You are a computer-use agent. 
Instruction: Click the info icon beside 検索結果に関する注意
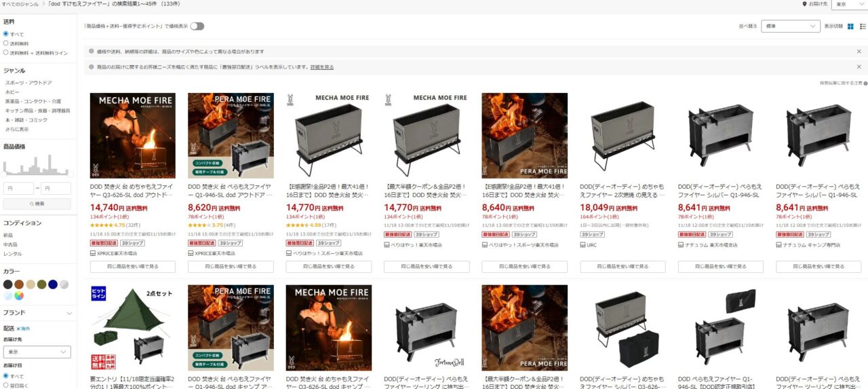864,83
